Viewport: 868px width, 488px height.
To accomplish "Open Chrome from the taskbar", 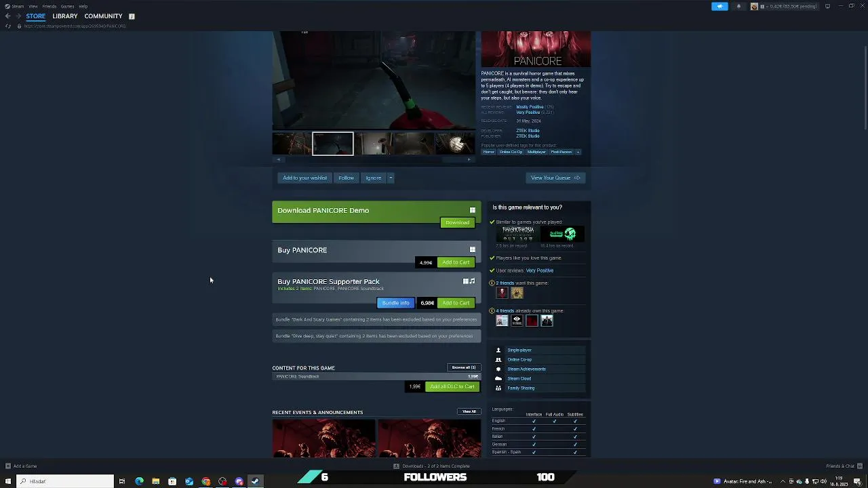I will point(205,481).
